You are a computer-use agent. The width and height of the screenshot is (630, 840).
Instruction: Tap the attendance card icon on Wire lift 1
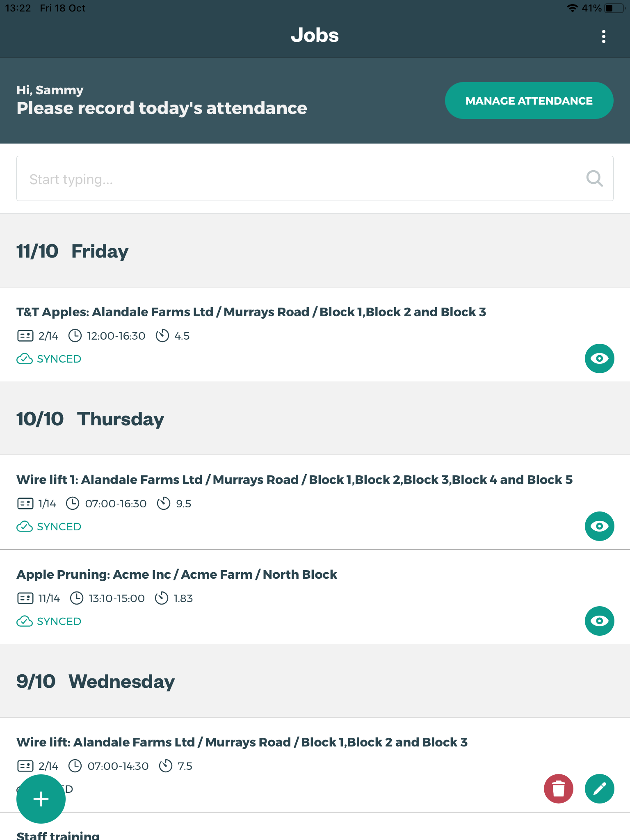tap(25, 504)
